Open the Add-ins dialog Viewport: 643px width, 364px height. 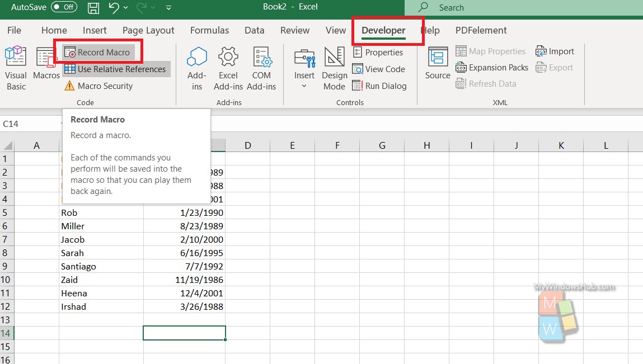[x=197, y=68]
